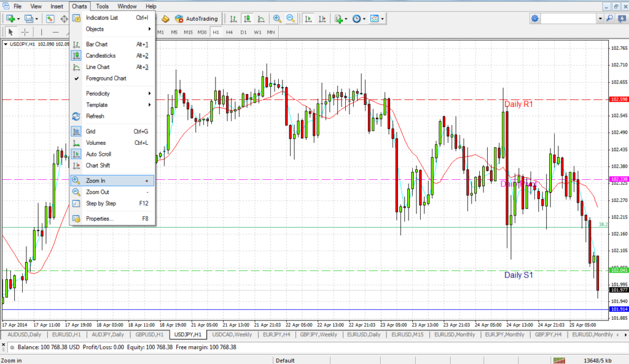This screenshot has height=364, width=629.
Task: Choose Line Chart in the Charts menu
Action: [x=112, y=67]
